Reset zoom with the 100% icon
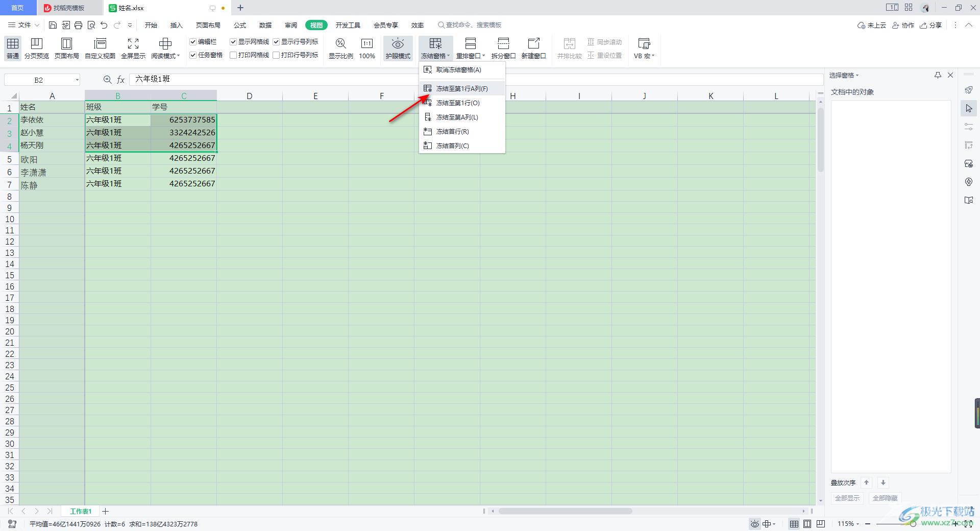The height and width of the screenshot is (531, 980). pos(367,44)
